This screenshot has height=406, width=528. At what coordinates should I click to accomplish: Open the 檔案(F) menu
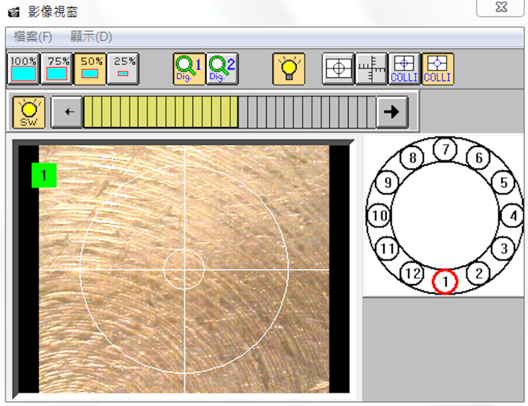(33, 36)
